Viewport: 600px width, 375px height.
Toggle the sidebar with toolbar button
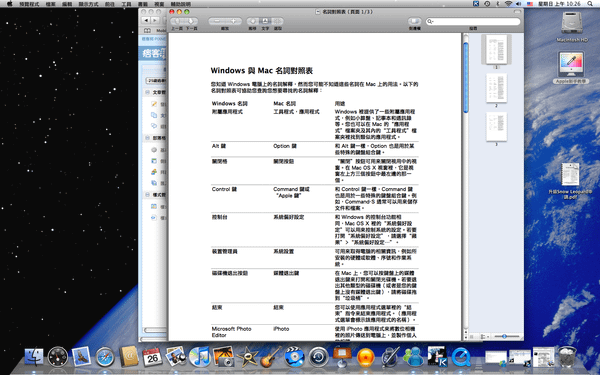[414, 21]
